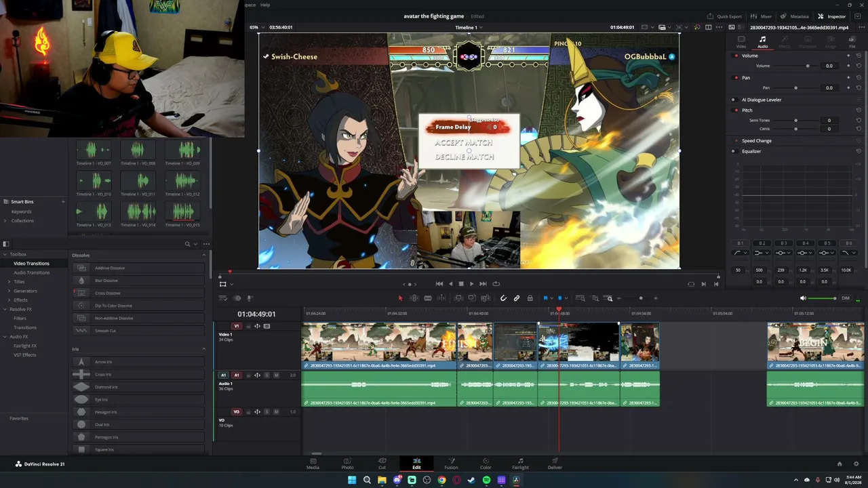Switch to the Fusion page
The height and width of the screenshot is (488, 868).
pyautogui.click(x=451, y=464)
